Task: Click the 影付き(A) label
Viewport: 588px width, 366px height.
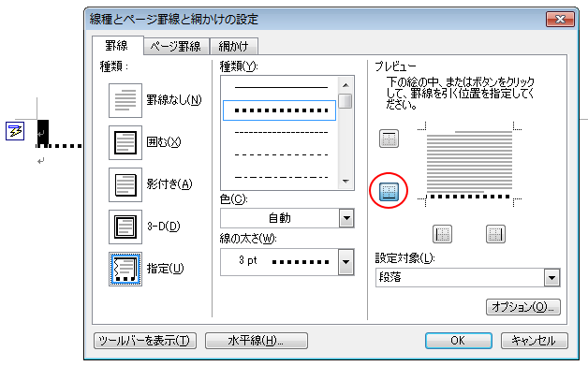Action: tap(169, 184)
